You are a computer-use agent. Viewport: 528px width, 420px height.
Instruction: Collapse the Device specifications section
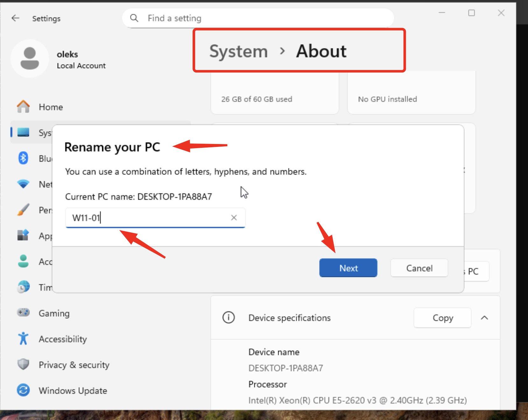point(484,318)
